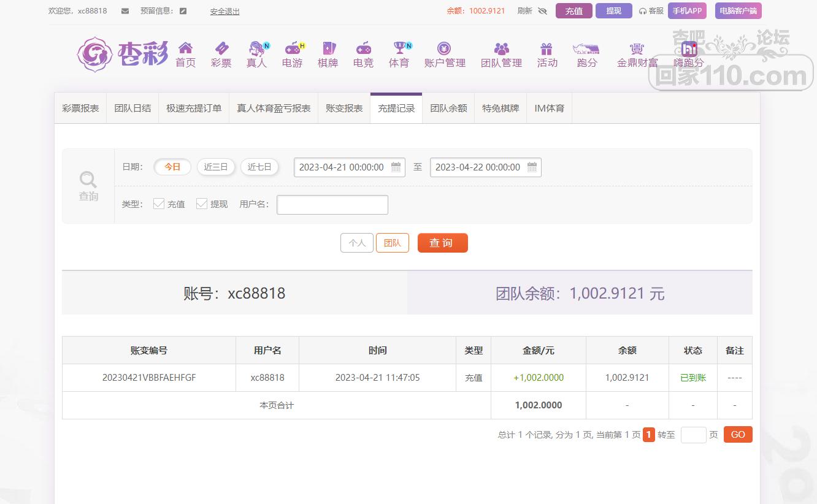Click the 用户名 input field
Viewport: 817px width, 504px height.
332,205
